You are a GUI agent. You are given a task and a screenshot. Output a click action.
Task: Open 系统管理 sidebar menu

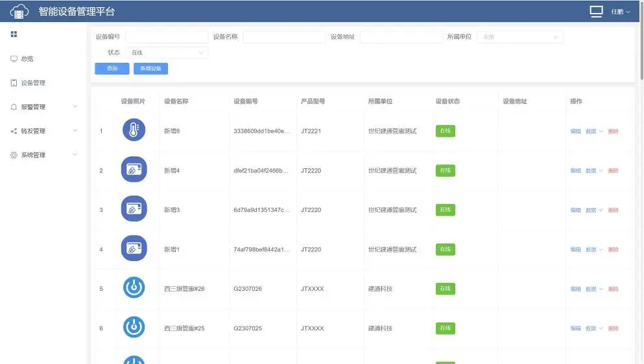point(43,155)
